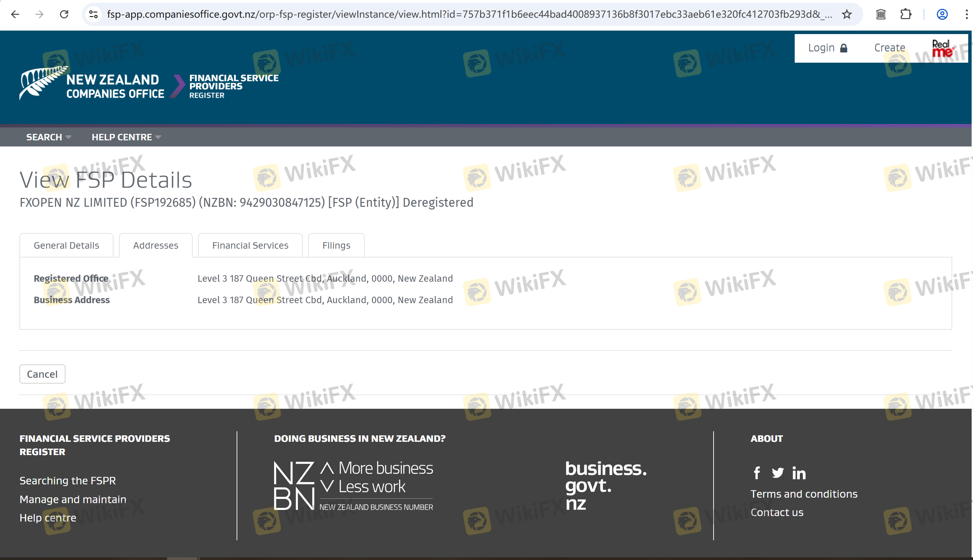Click the browser back arrow

[15, 15]
